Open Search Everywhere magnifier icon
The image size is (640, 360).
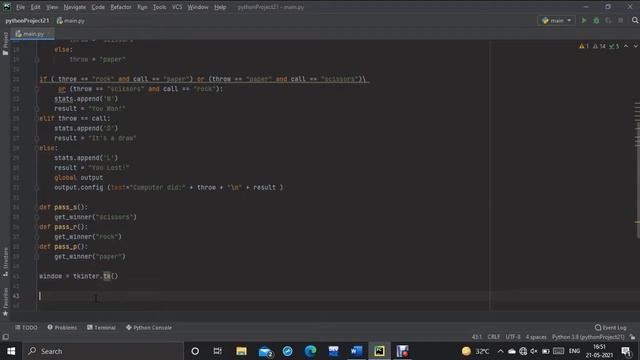[x=635, y=20]
